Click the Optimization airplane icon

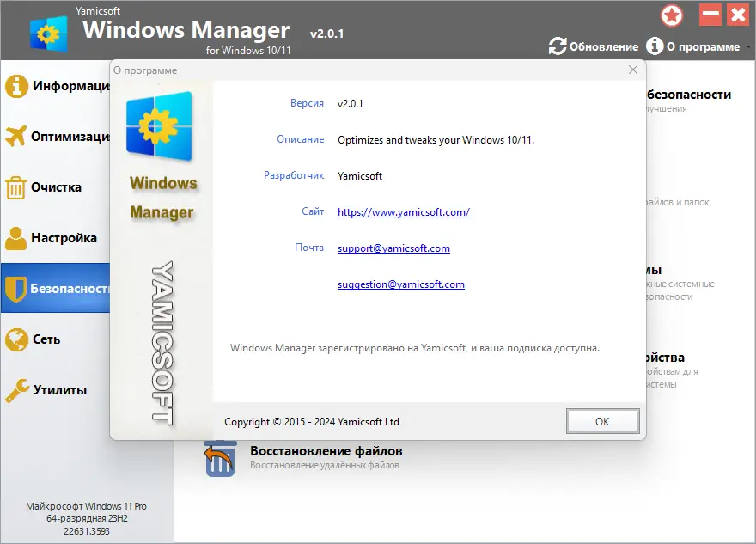pyautogui.click(x=16, y=136)
